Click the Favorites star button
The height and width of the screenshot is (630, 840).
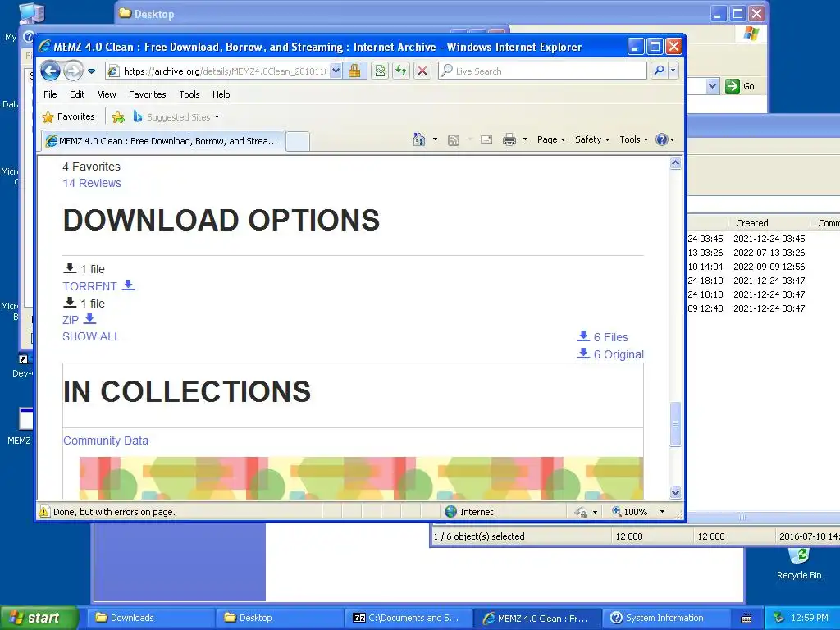pos(69,116)
